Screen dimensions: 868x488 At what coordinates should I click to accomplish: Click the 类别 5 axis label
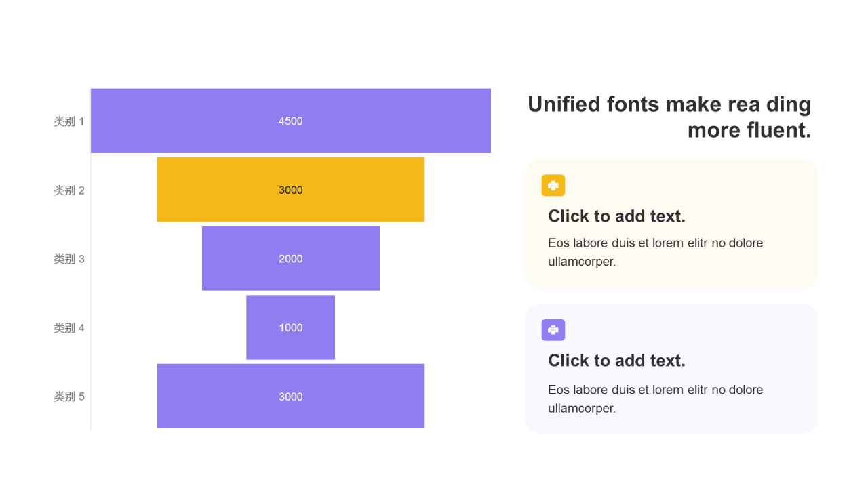pos(69,396)
